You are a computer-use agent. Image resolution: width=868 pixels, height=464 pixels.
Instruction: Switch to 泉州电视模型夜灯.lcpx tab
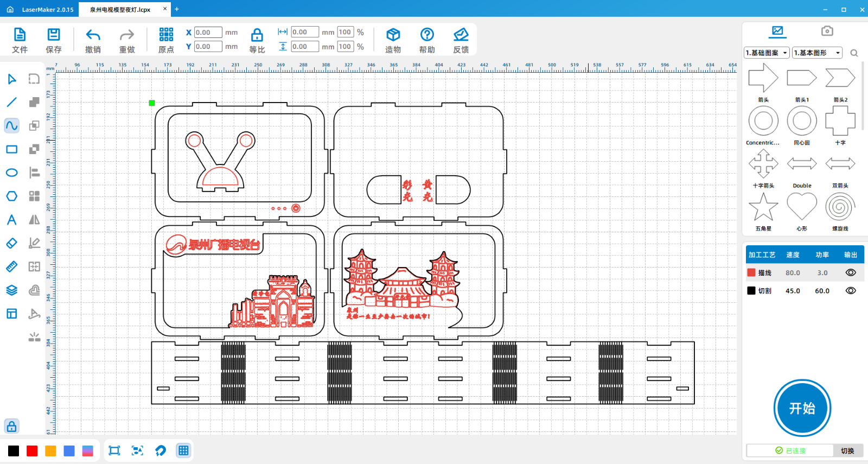click(120, 9)
